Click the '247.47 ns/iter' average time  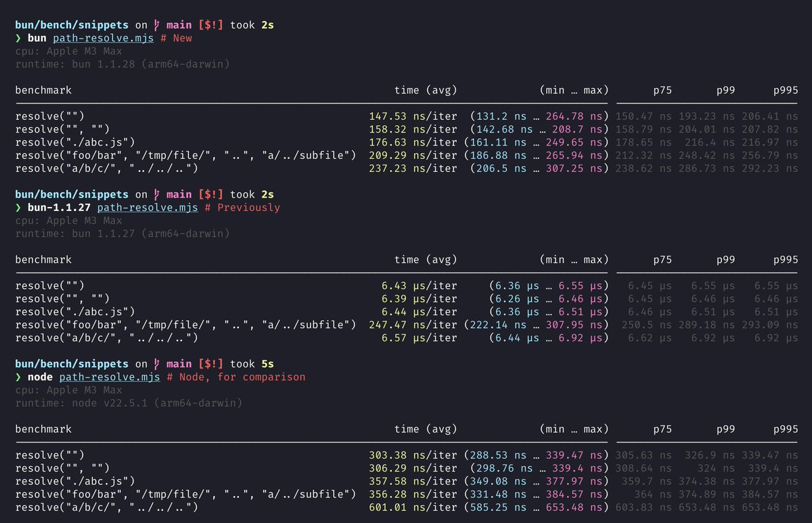pyautogui.click(x=413, y=325)
